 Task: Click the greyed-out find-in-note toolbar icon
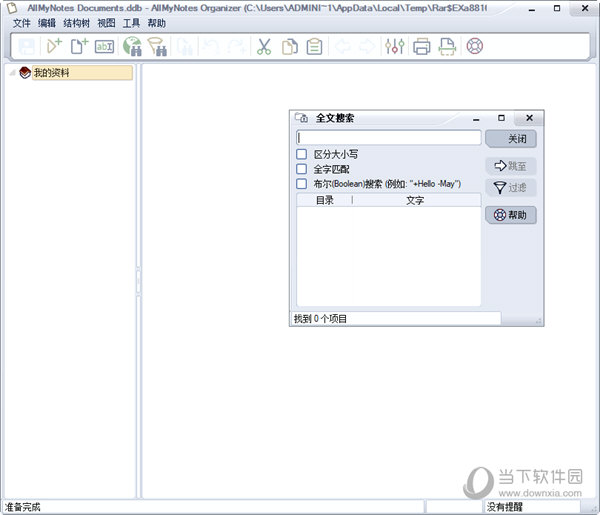[185, 47]
